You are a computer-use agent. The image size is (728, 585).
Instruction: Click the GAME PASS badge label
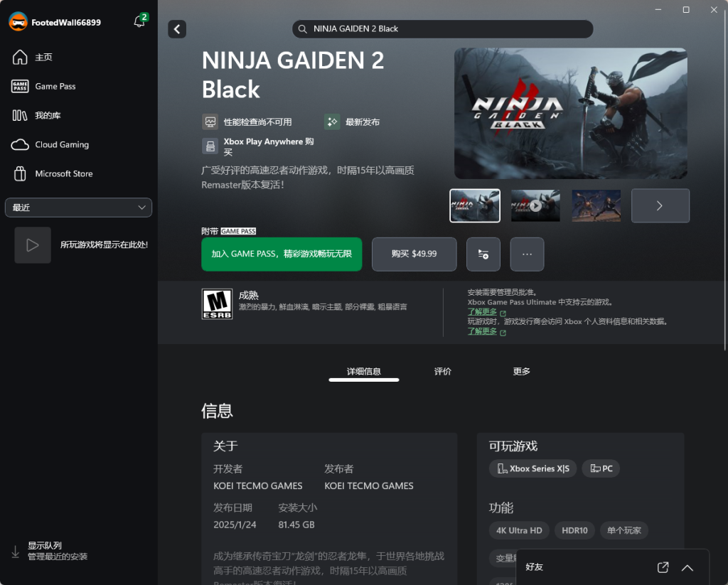click(x=238, y=231)
